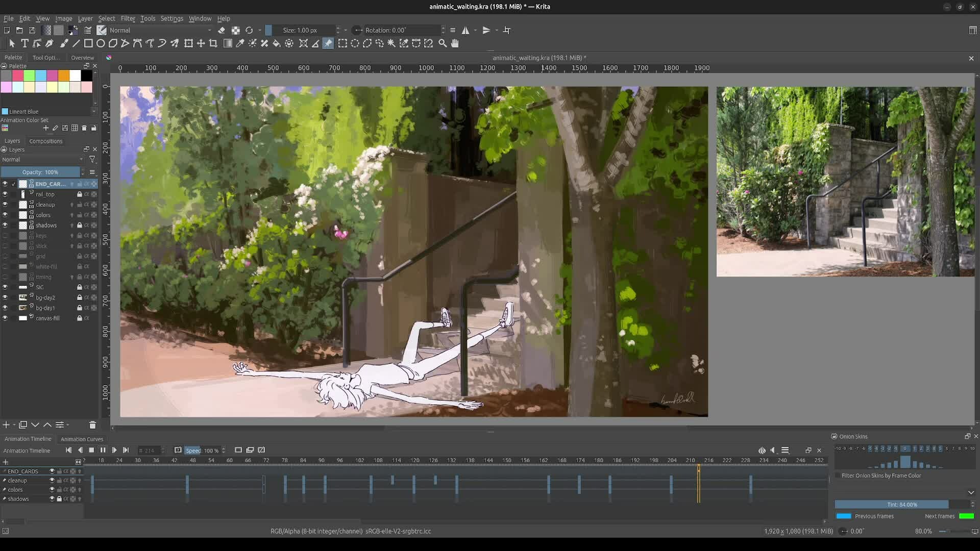980x551 pixels.
Task: Select the Fill bucket tool
Action: click(x=277, y=44)
